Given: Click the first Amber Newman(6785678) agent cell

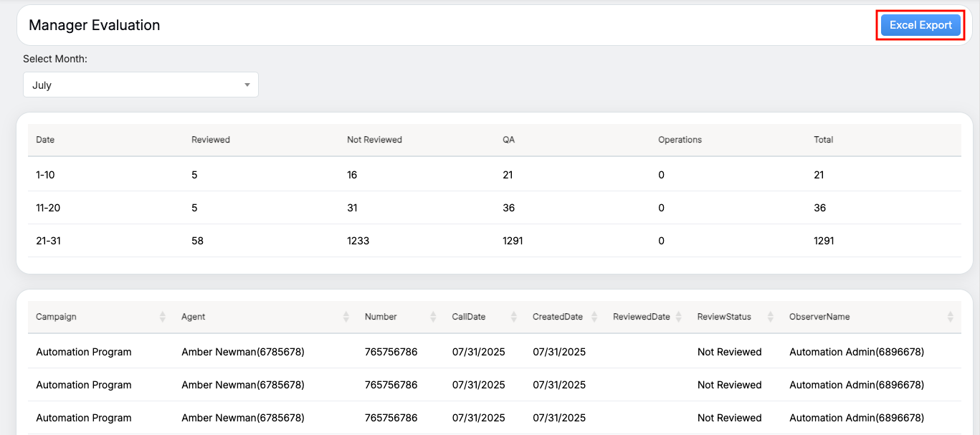Looking at the screenshot, I should (x=243, y=352).
